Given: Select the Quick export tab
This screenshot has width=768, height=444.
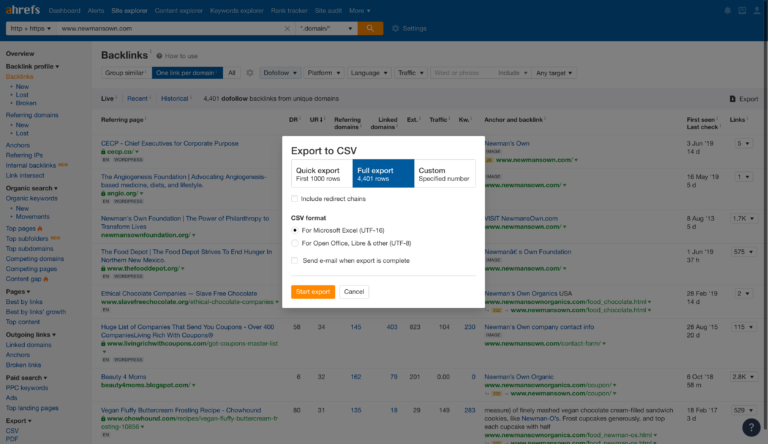Looking at the screenshot, I should [322, 173].
